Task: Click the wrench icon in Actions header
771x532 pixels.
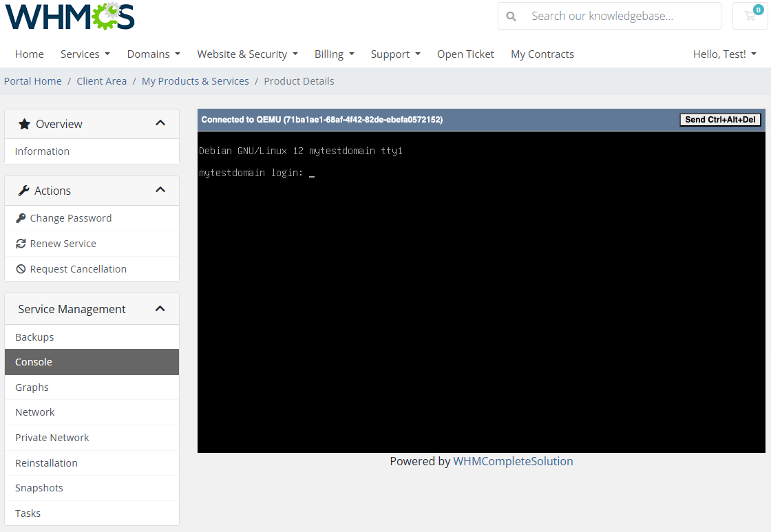Action: coord(24,191)
